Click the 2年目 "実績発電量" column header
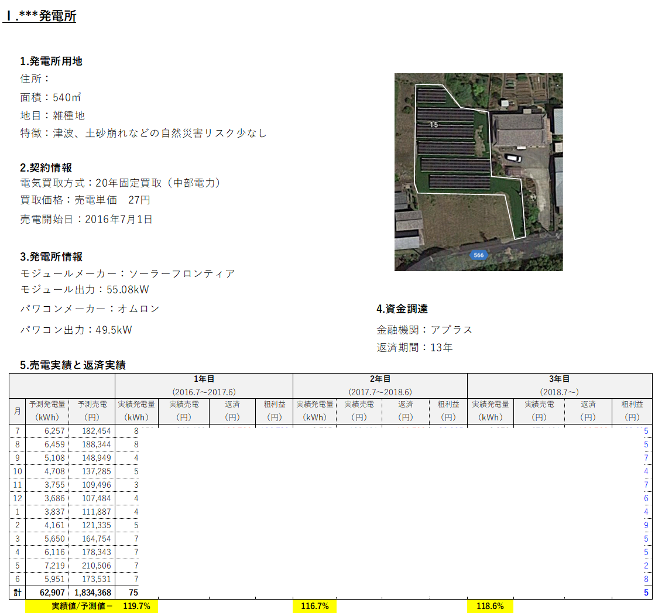672x616 pixels. click(314, 411)
